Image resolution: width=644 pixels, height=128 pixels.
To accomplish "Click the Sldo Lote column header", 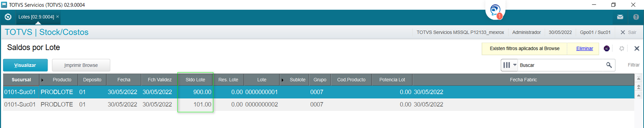I will 195,80.
